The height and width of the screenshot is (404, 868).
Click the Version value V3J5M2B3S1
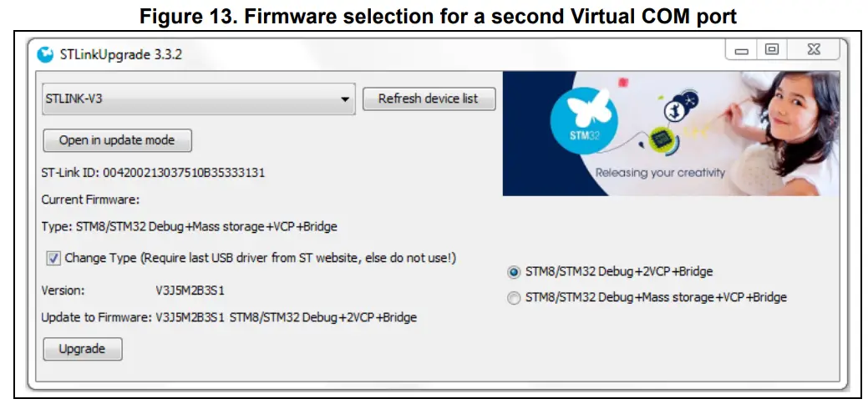click(x=190, y=290)
